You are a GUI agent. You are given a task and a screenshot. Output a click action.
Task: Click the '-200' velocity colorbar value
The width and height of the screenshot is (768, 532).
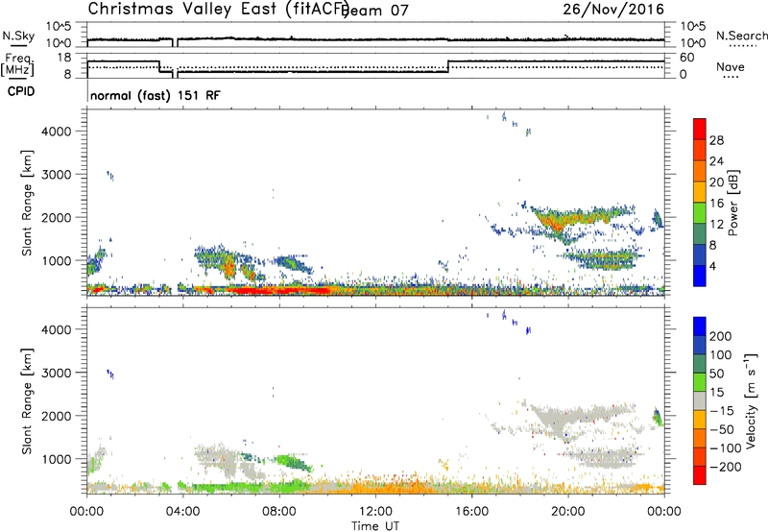[724, 467]
